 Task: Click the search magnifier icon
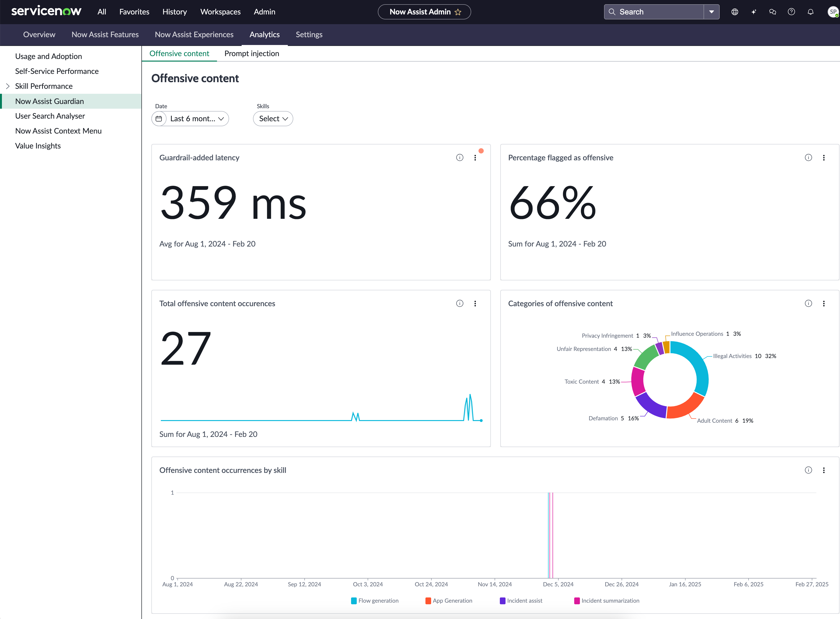coord(612,12)
